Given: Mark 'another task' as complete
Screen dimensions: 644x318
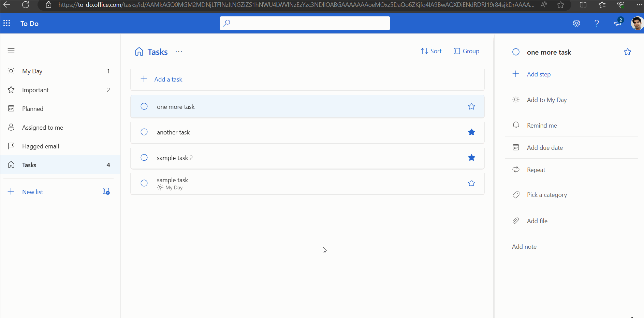Looking at the screenshot, I should pyautogui.click(x=144, y=132).
